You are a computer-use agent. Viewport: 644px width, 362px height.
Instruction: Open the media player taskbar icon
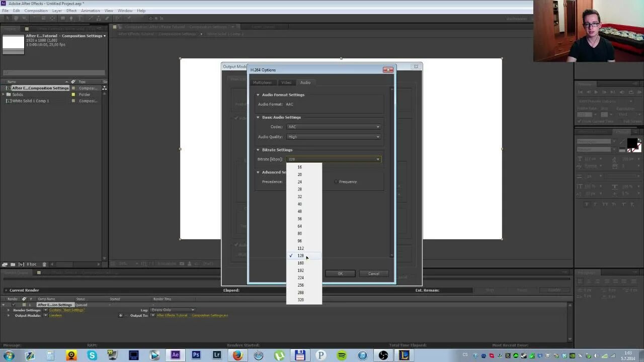[154, 355]
